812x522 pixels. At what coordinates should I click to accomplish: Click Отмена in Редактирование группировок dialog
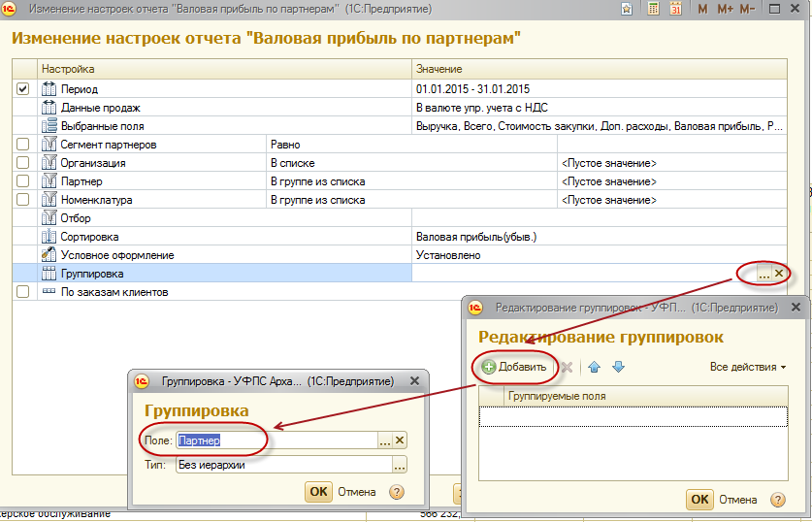(738, 500)
